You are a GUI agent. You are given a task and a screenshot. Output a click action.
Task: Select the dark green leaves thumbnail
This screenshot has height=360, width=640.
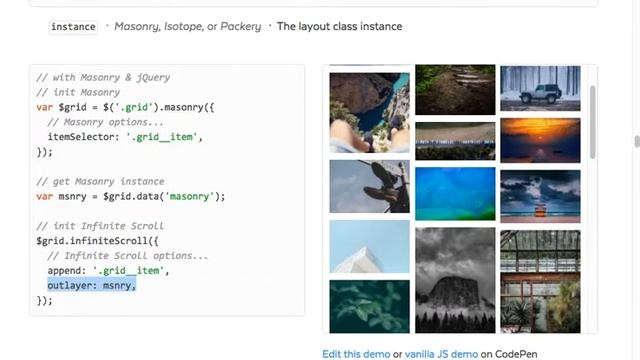(369, 307)
